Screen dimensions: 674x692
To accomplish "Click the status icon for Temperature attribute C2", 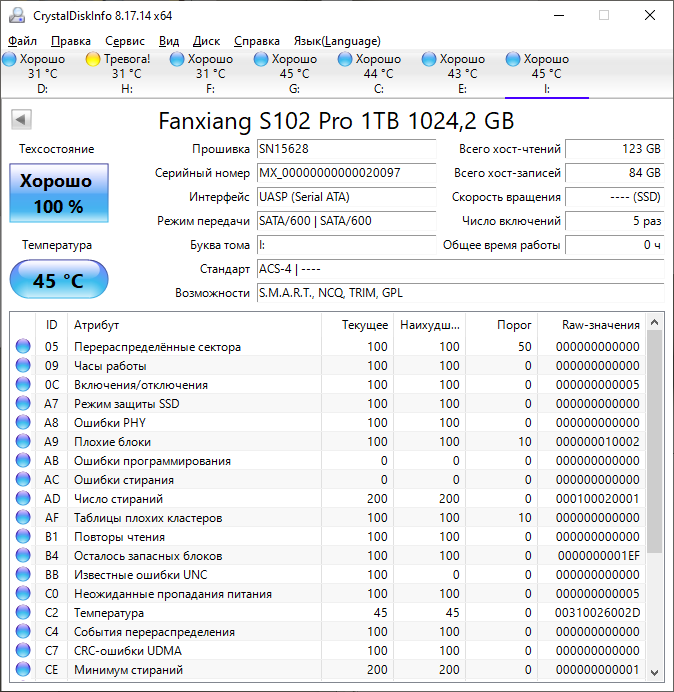I will click(23, 613).
